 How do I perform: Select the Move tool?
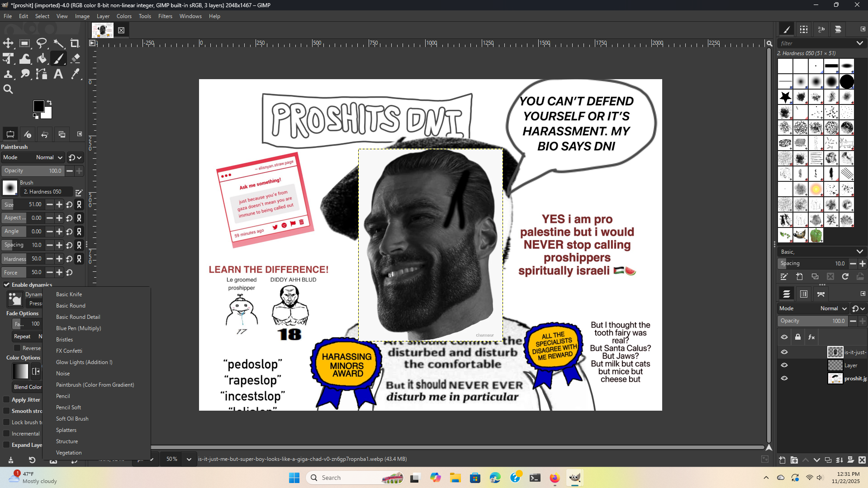click(8, 43)
